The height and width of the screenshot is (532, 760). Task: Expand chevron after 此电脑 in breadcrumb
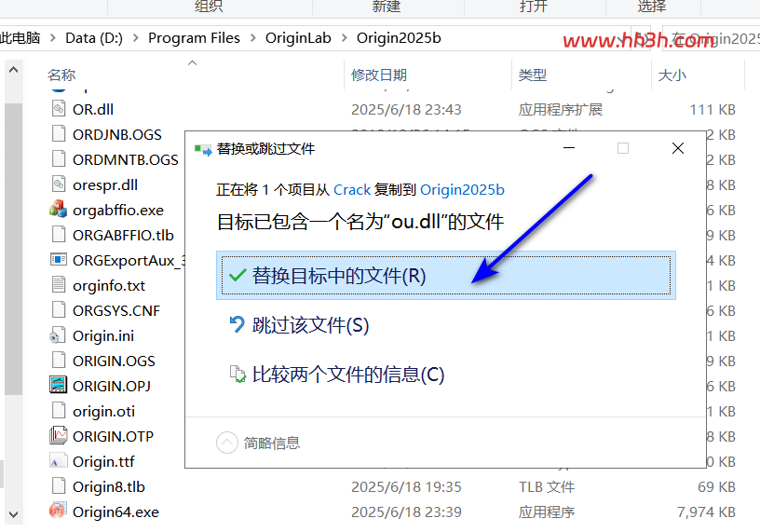point(53,38)
